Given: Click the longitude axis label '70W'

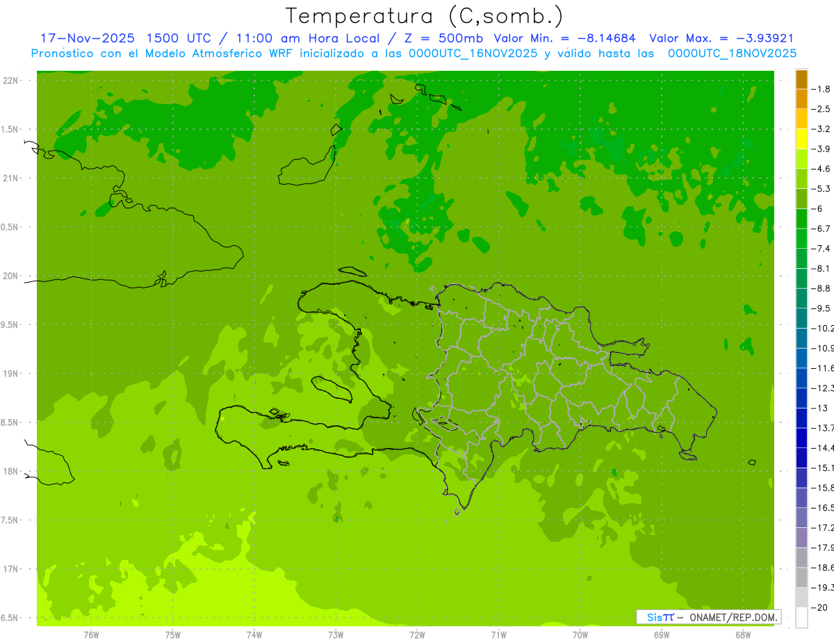Looking at the screenshot, I should pos(580,634).
